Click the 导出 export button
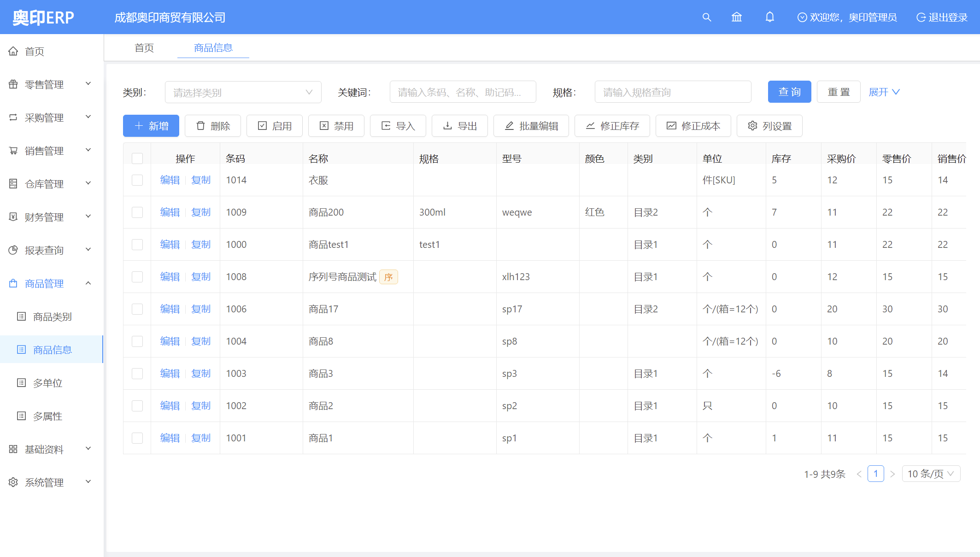The width and height of the screenshot is (980, 557). (x=460, y=126)
